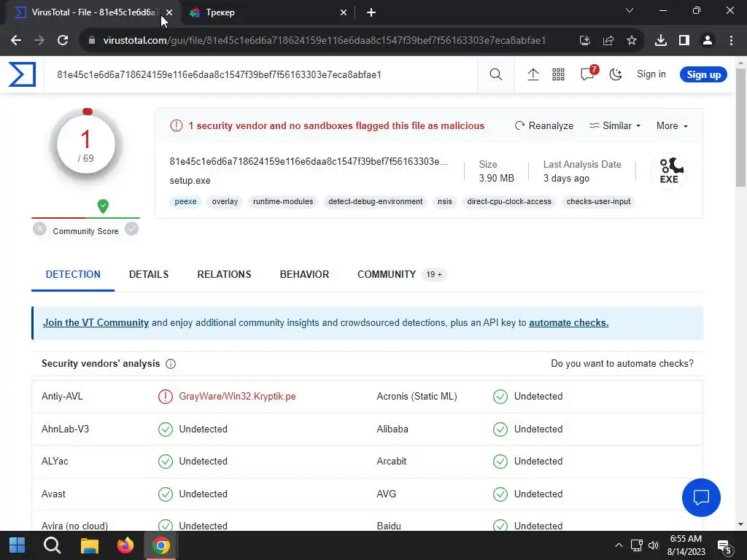Bookmark the page with star icon
747x560 pixels.
(632, 41)
